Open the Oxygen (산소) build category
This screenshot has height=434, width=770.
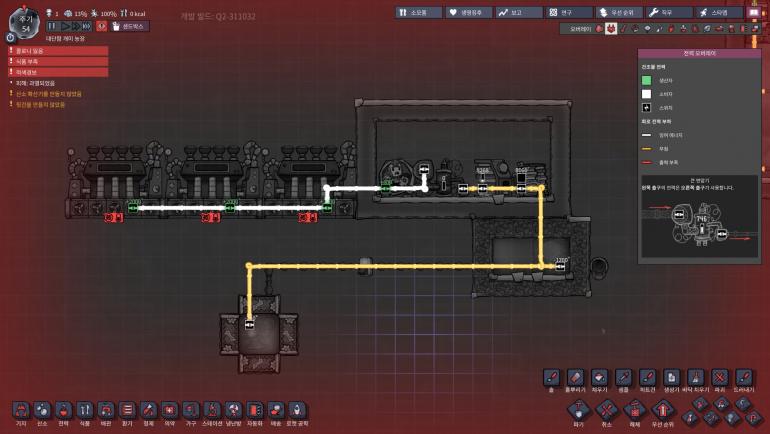pos(42,410)
